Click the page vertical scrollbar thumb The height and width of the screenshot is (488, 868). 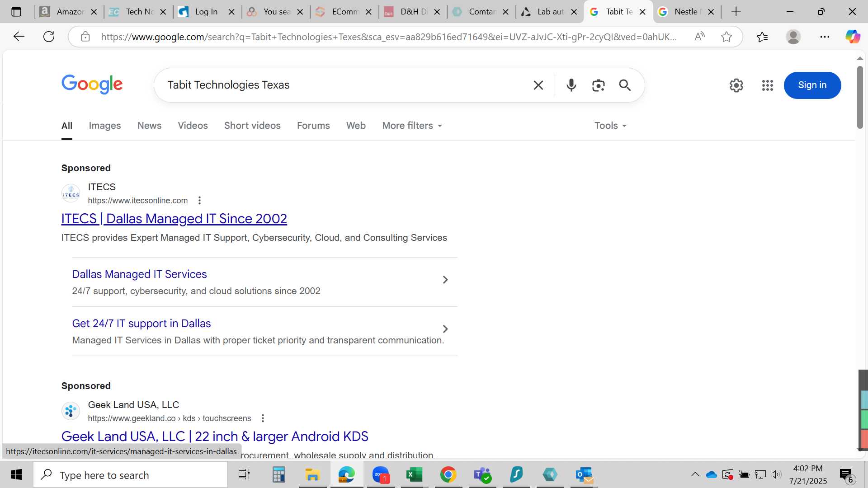860,97
